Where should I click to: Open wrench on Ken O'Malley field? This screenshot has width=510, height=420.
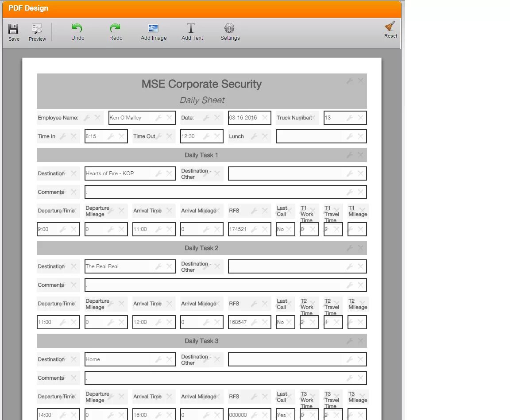point(159,118)
